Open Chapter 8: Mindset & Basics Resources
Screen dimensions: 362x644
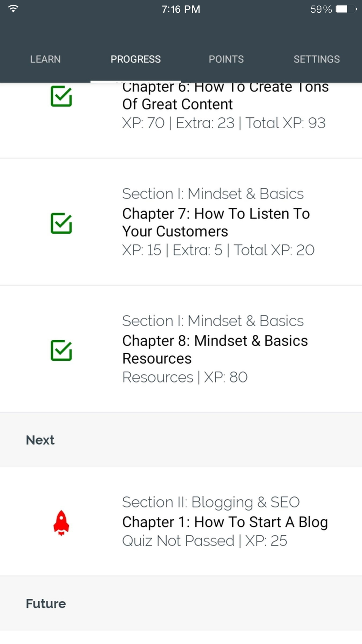215,350
